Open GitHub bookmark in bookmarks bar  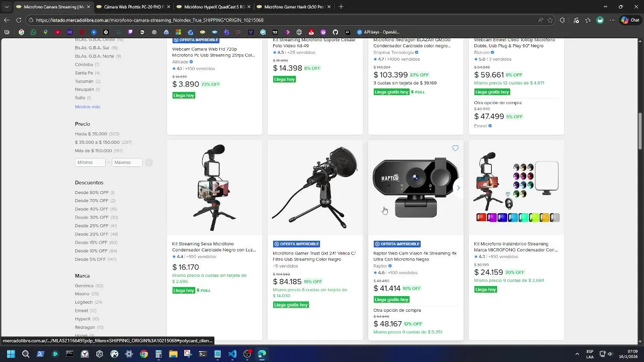(336, 32)
